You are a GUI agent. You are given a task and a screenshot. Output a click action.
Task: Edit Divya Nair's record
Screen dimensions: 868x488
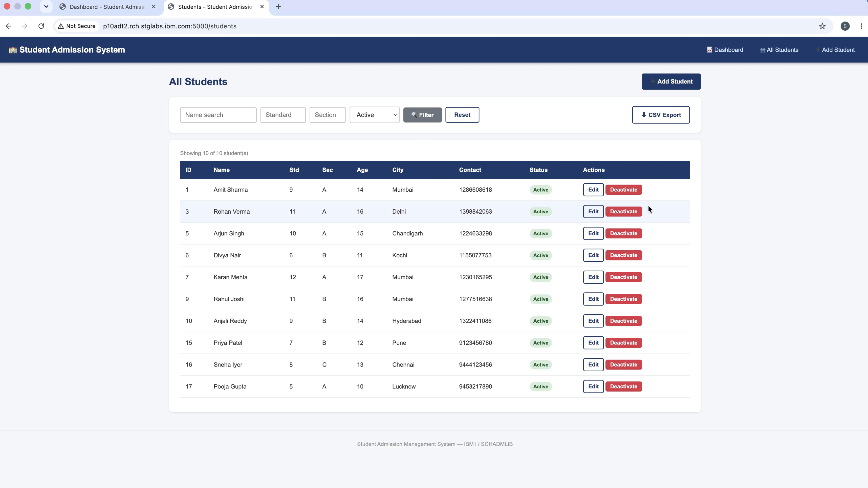593,255
